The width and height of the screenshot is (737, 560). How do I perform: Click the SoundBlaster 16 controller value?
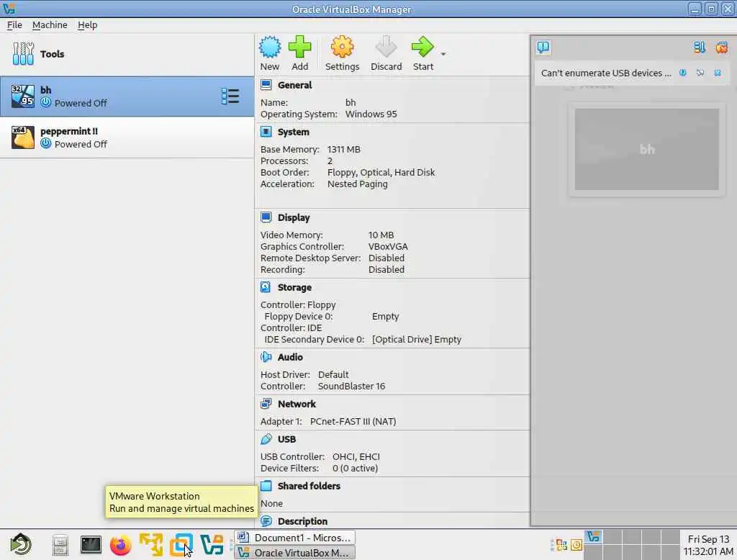coord(351,386)
